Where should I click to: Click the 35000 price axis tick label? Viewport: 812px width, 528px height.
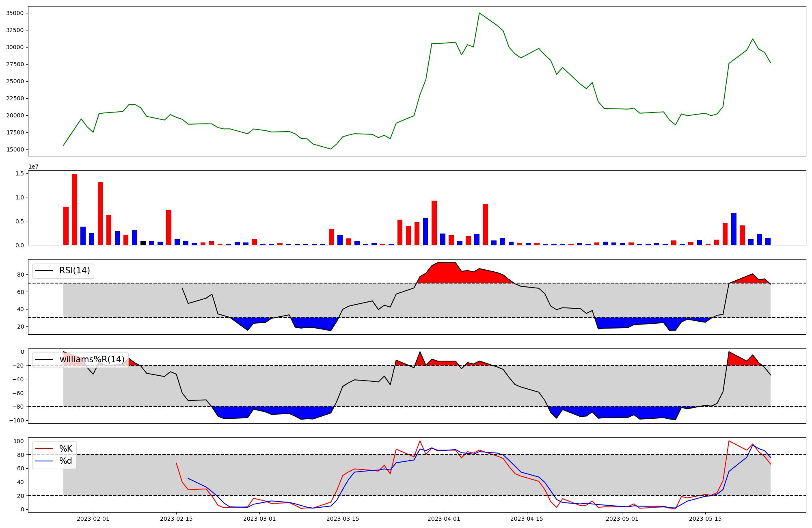(x=15, y=13)
